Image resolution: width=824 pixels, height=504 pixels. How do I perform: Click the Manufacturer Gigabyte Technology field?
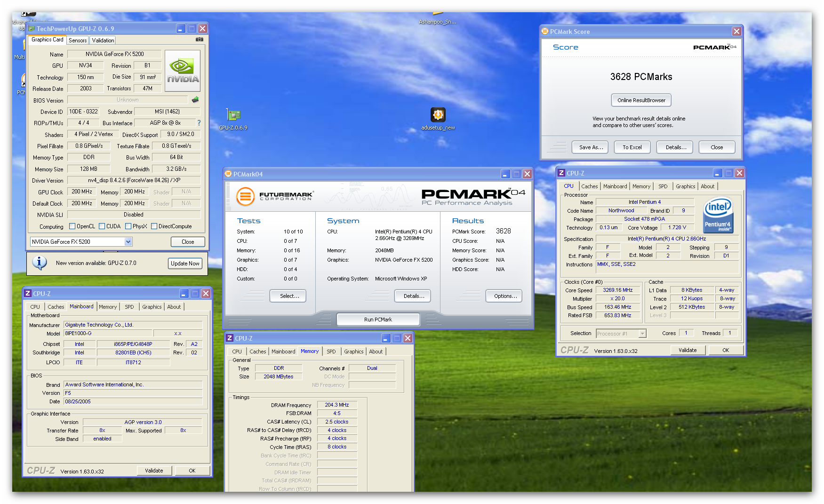[133, 325]
